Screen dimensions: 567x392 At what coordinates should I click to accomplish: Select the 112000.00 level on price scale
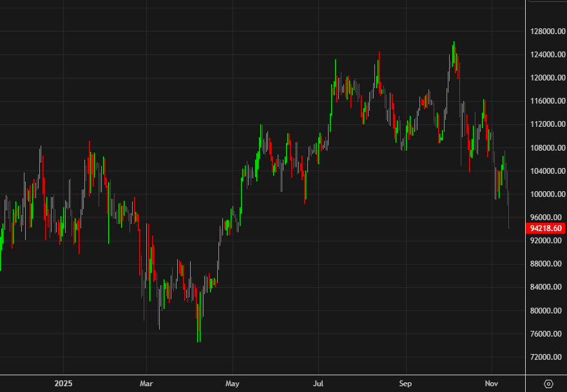(x=545, y=124)
